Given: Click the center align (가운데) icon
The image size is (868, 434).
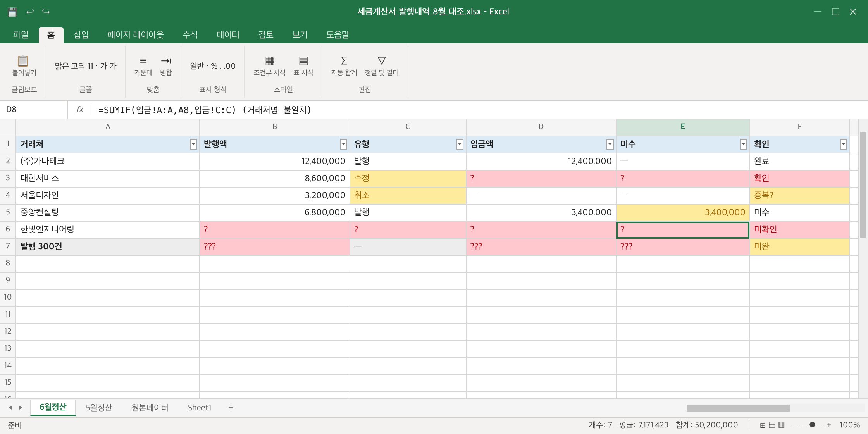Looking at the screenshot, I should point(143,61).
